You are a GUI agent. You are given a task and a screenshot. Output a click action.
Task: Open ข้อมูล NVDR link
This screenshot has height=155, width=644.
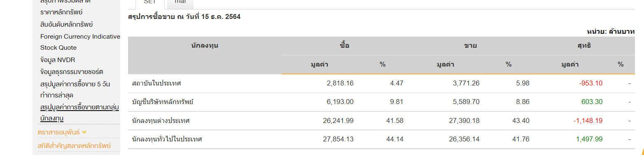pos(58,60)
